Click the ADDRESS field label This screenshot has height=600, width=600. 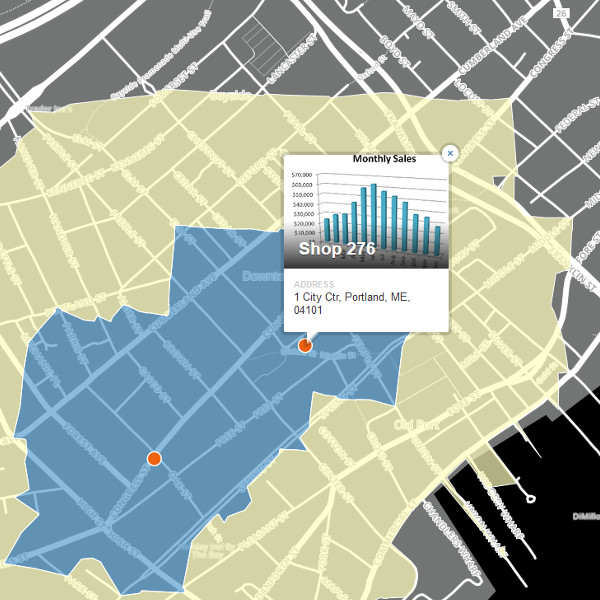coord(314,284)
